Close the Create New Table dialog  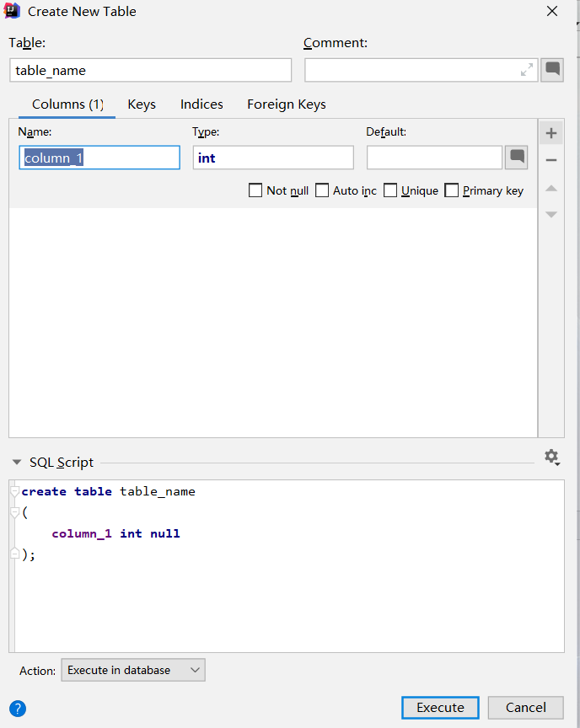coord(552,11)
